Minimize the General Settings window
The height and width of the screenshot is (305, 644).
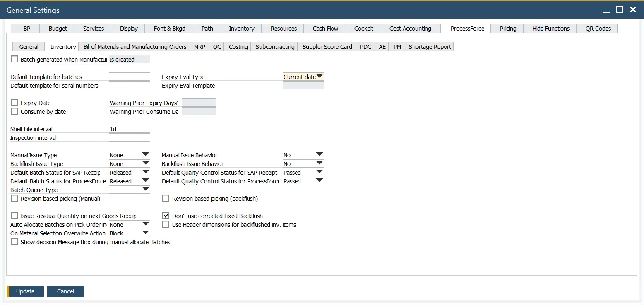click(x=606, y=10)
